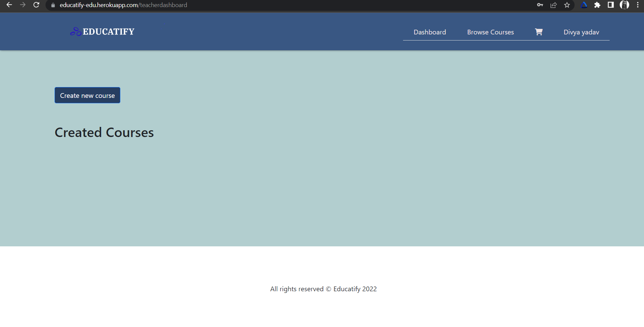Image resolution: width=644 pixels, height=327 pixels.
Task: Go back using the back arrow
Action: [x=9, y=5]
